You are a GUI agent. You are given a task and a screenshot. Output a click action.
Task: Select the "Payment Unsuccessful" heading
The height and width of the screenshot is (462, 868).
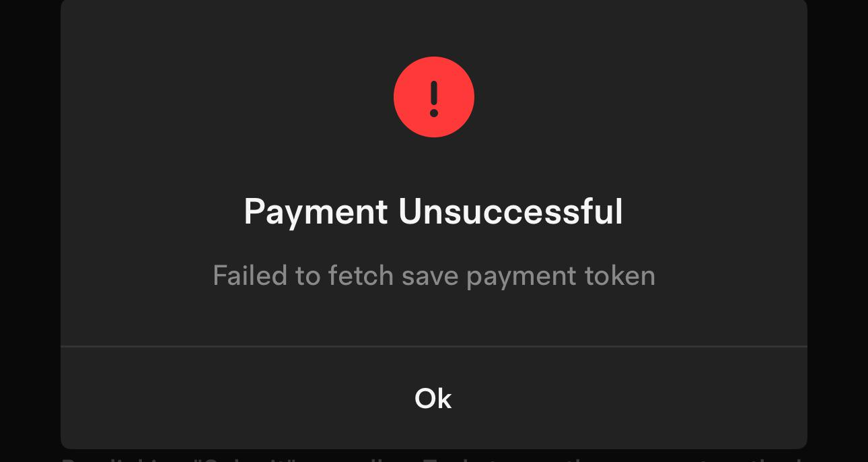(433, 211)
